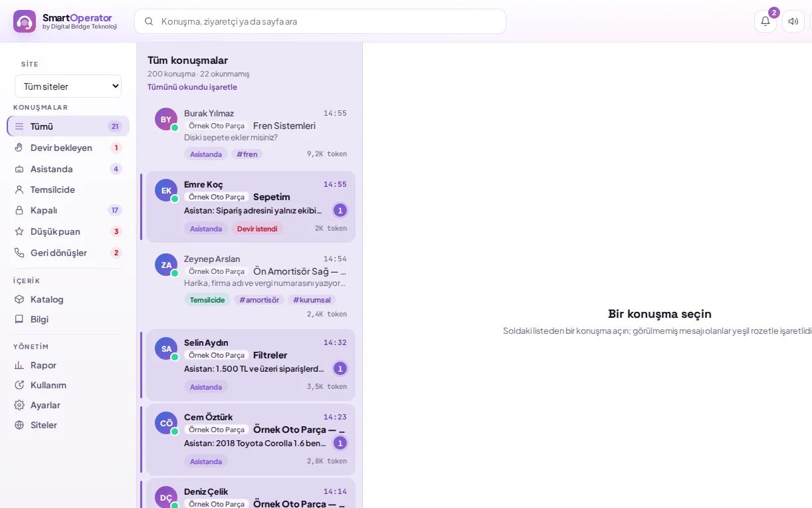Open Katalog page
Image resolution: width=812 pixels, height=508 pixels.
pyautogui.click(x=68, y=299)
